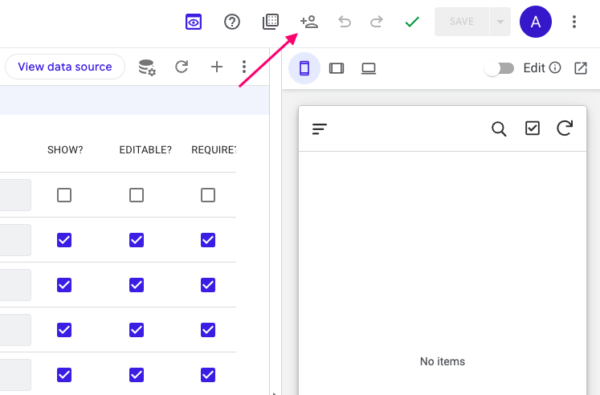Open app preview in new tab icon
The image size is (600, 395).
click(x=580, y=69)
